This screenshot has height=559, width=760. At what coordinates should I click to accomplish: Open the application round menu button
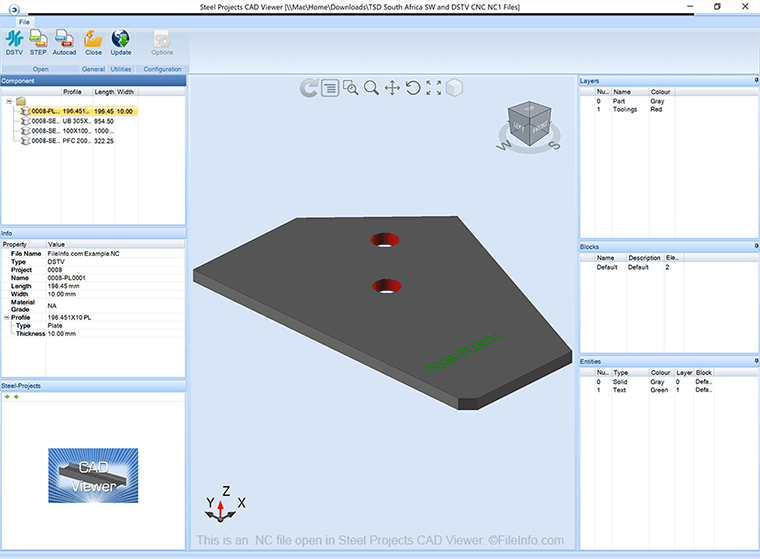(x=14, y=9)
